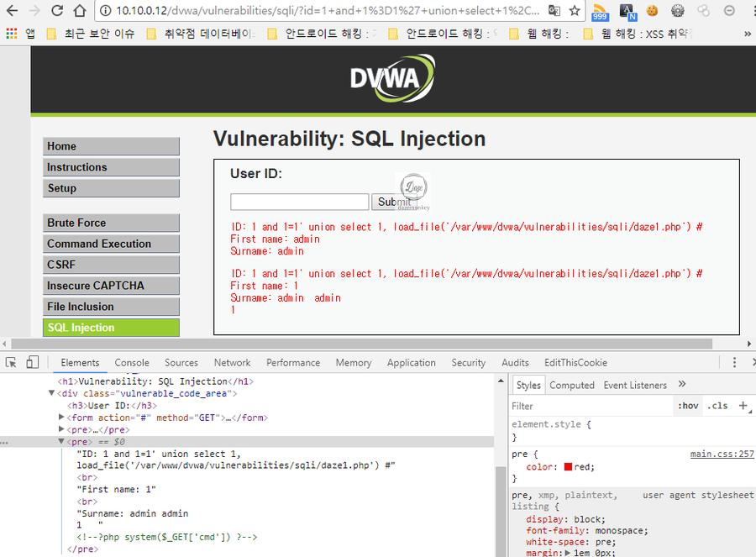Expand the form action node
The image size is (756, 557).
coord(61,417)
